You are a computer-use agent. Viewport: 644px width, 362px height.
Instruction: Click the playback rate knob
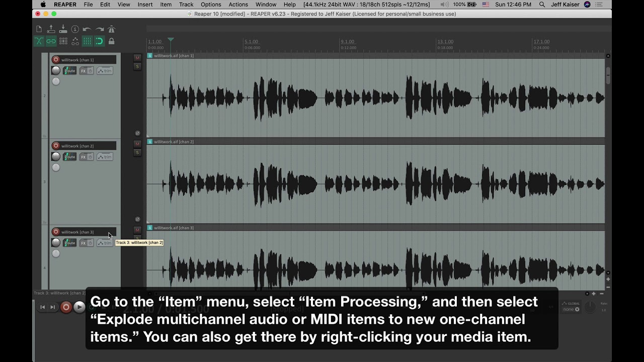click(590, 307)
